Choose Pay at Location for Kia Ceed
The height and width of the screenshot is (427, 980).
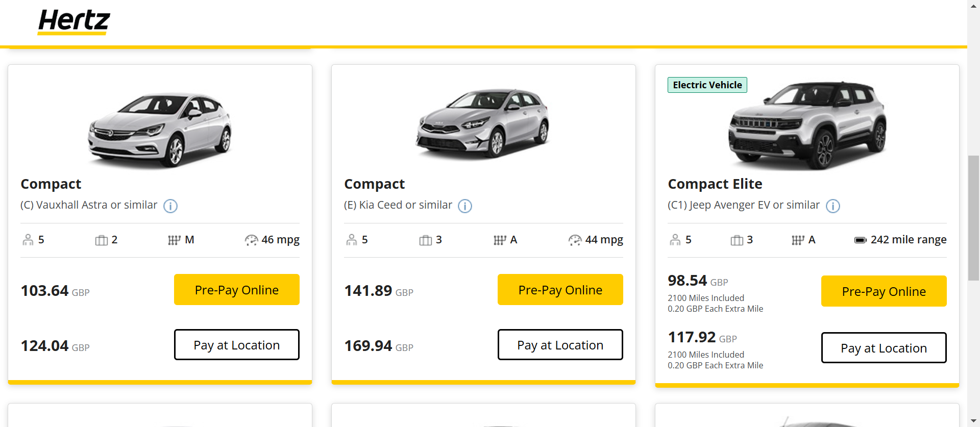pos(560,345)
